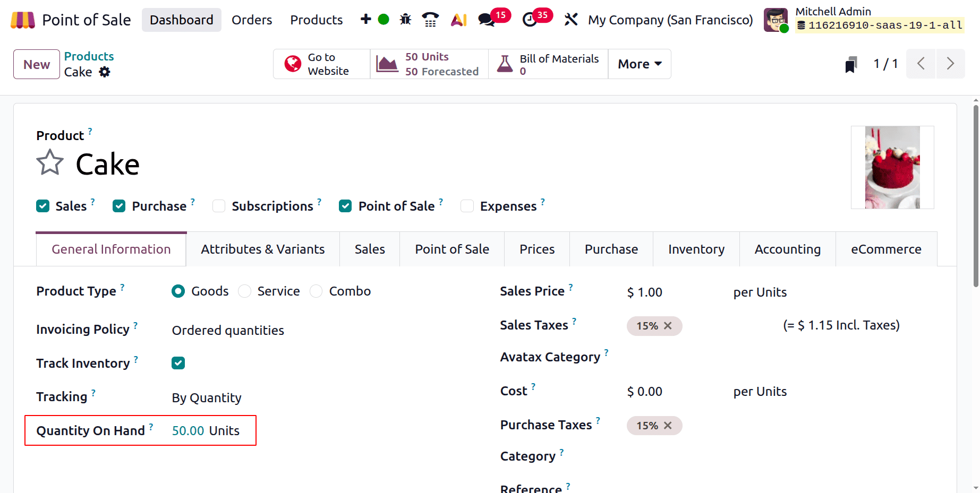This screenshot has width=980, height=493.
Task: Open the VoIP phone icon
Action: click(430, 20)
